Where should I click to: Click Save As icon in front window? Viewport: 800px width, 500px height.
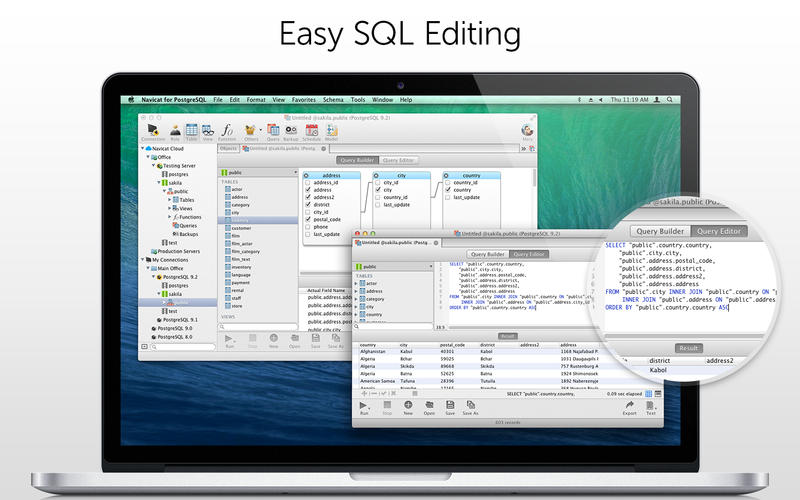(470, 404)
